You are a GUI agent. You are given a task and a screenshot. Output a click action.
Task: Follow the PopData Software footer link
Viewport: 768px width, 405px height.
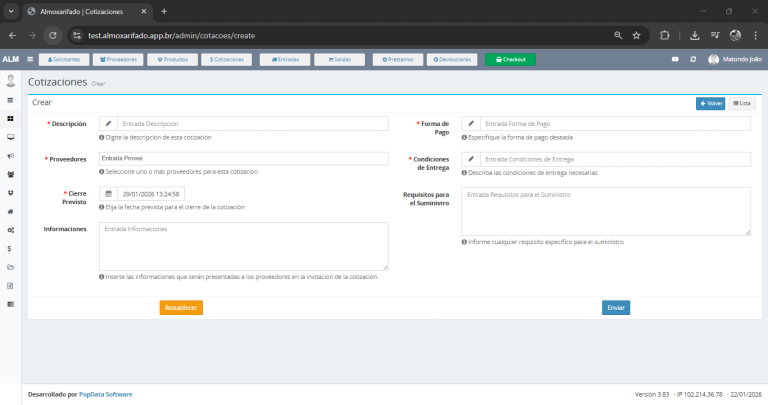pos(105,394)
